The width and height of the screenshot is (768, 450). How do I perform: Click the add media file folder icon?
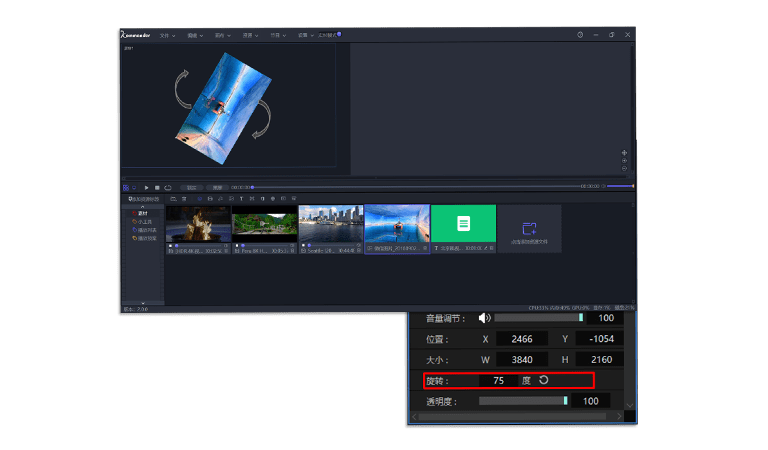(x=530, y=229)
